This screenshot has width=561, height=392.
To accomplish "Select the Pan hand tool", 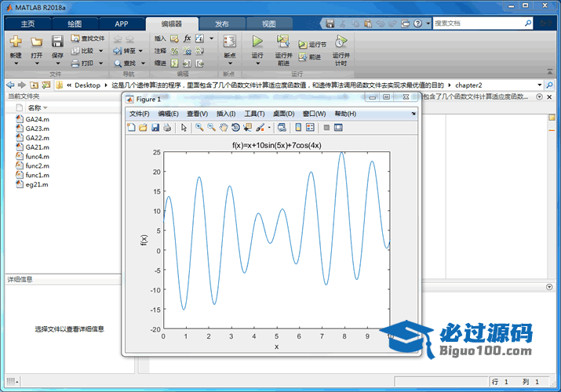I will 223,128.
